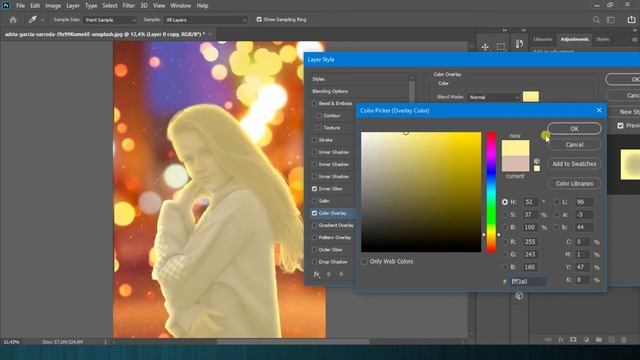
Task: Select the Rectangular Marquee tool icon
Action: coord(501,47)
